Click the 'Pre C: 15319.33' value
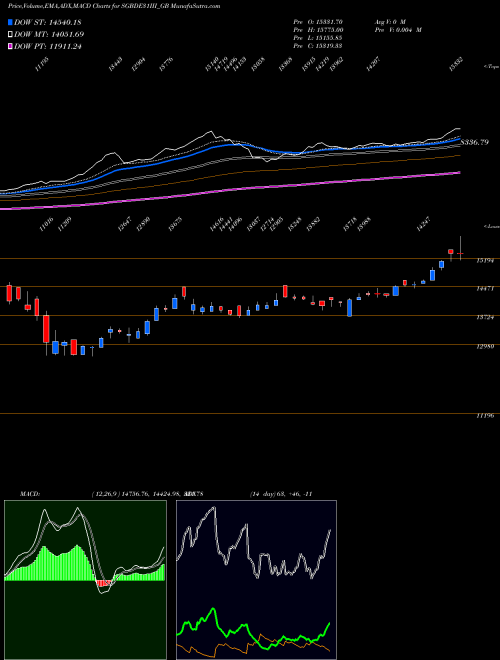The width and height of the screenshot is (500, 660). [x=317, y=46]
